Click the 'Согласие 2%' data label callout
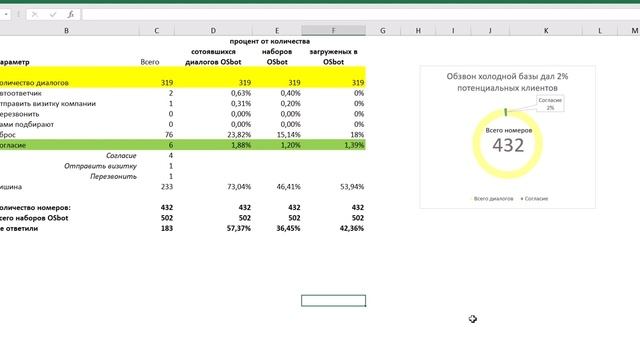This screenshot has width=640, height=360. coord(550,104)
